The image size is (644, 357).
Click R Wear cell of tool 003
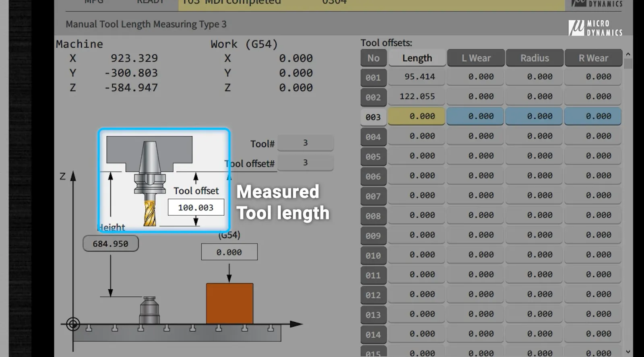(x=593, y=116)
